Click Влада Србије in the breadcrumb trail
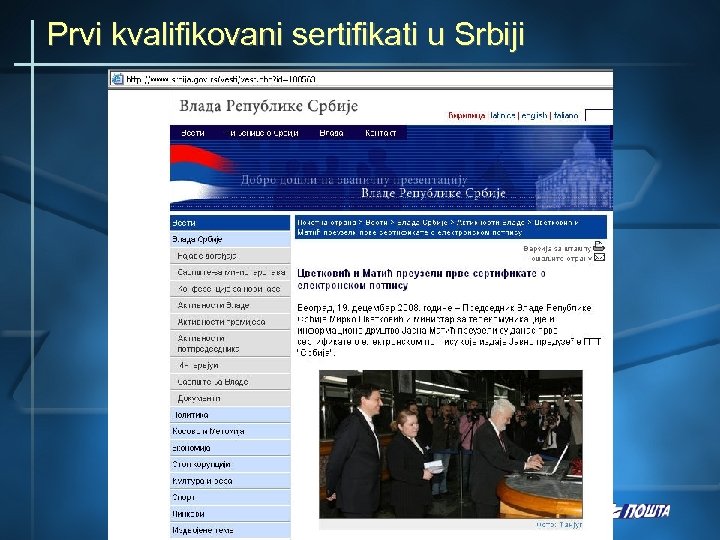 click(x=422, y=223)
